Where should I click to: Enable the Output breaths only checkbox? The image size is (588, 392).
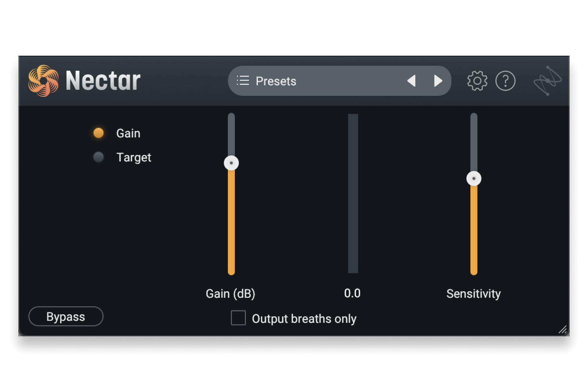point(238,318)
